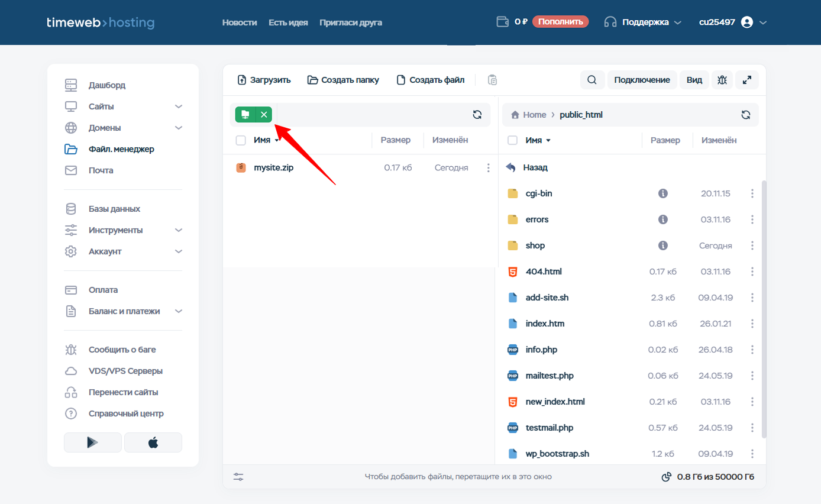Image resolution: width=821 pixels, height=504 pixels.
Task: Open the Новости link in header
Action: click(x=240, y=22)
